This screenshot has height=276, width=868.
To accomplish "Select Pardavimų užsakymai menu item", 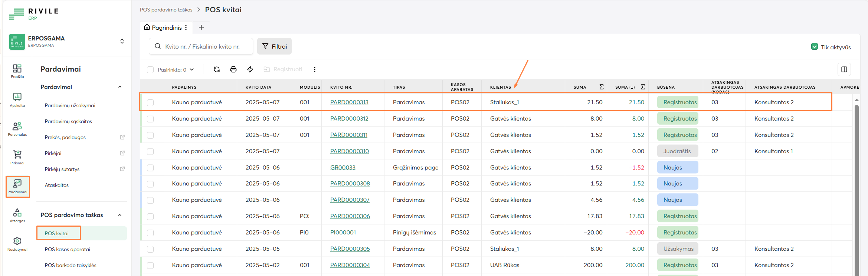I will (70, 105).
